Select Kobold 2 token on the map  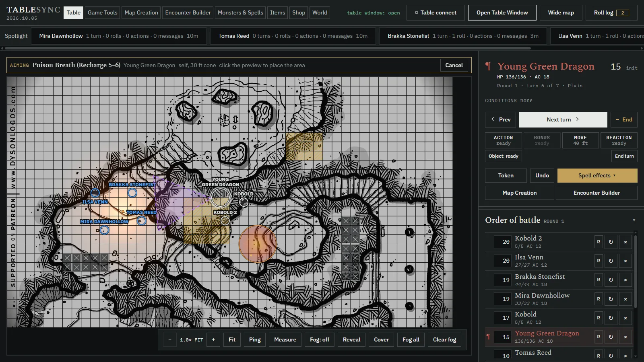225,220
